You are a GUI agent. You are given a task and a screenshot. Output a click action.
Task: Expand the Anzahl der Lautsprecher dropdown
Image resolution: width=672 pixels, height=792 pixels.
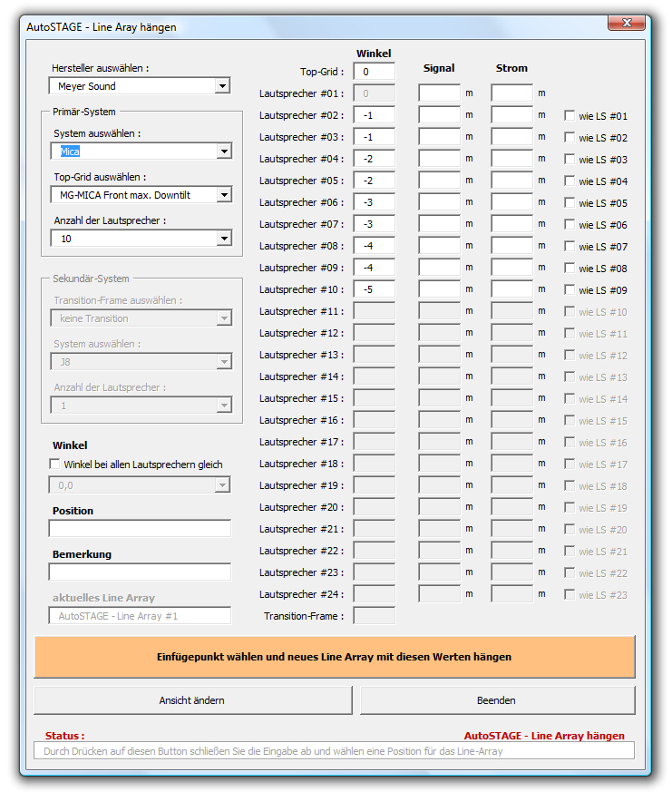coord(222,239)
